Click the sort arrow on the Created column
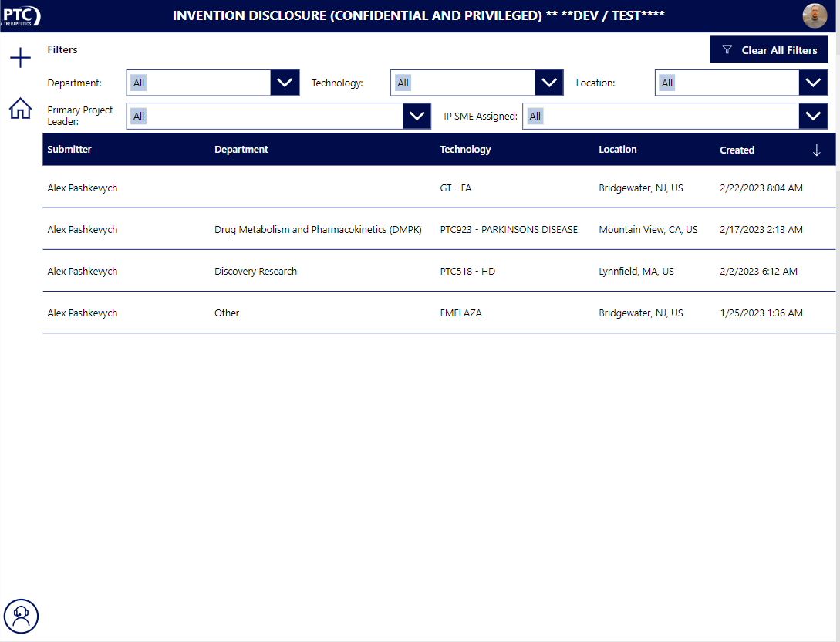 816,150
